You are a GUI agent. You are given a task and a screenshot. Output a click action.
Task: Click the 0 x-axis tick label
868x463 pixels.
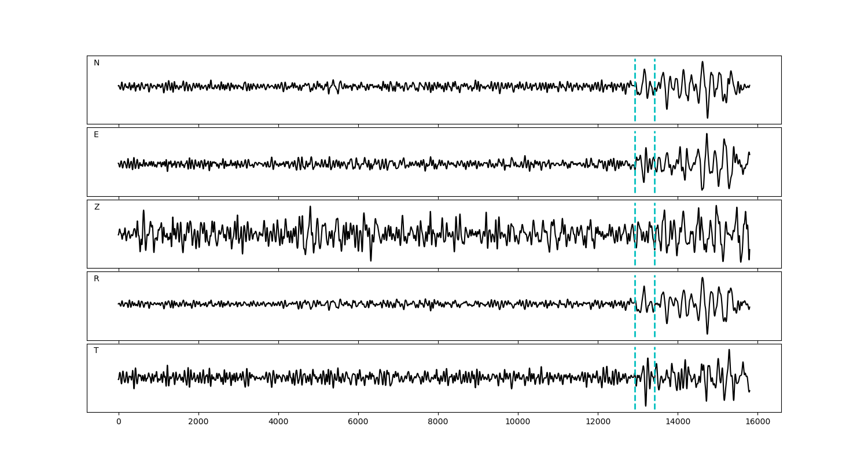pos(119,422)
